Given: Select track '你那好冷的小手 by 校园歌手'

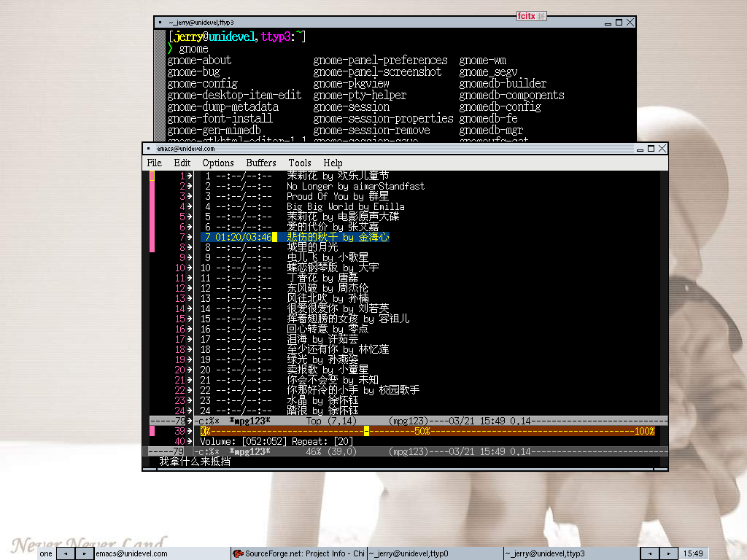Looking at the screenshot, I should (x=353, y=391).
